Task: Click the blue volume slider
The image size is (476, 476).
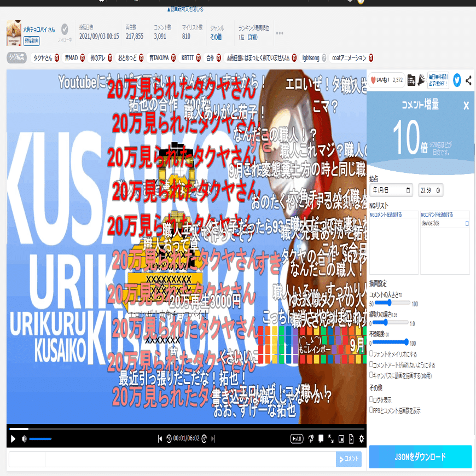Action: [40, 439]
